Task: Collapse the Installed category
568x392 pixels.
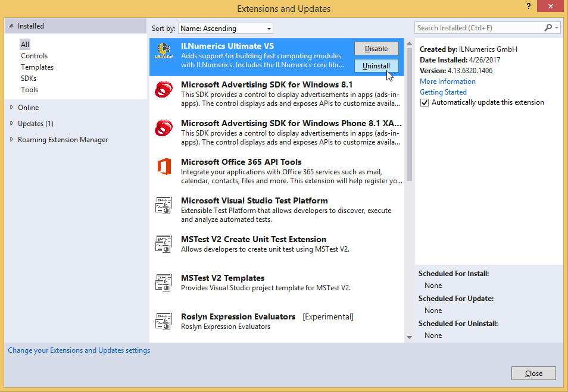Action: 11,26
